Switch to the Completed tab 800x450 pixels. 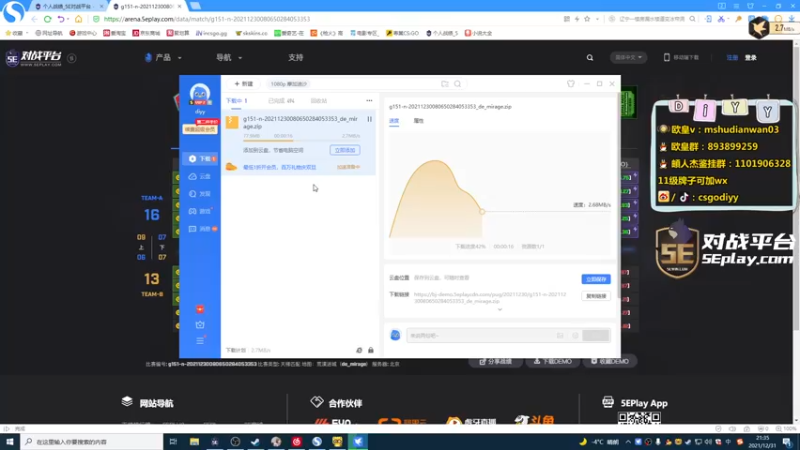click(x=281, y=101)
